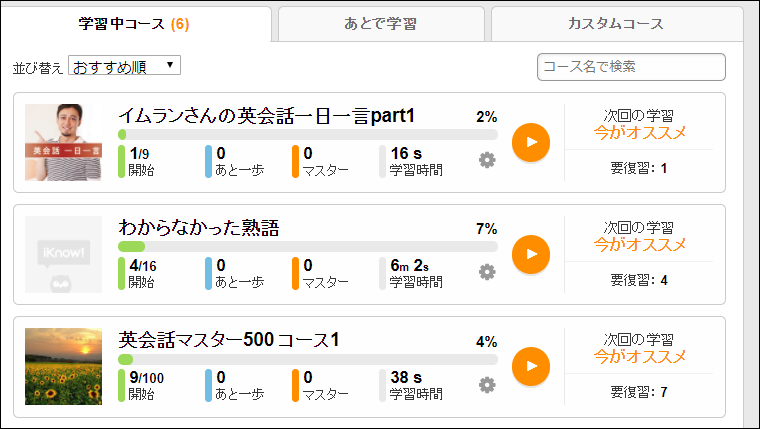Click the 7% progress bar of わからなかった熟語
The width and height of the screenshot is (760, 429).
pyautogui.click(x=307, y=246)
